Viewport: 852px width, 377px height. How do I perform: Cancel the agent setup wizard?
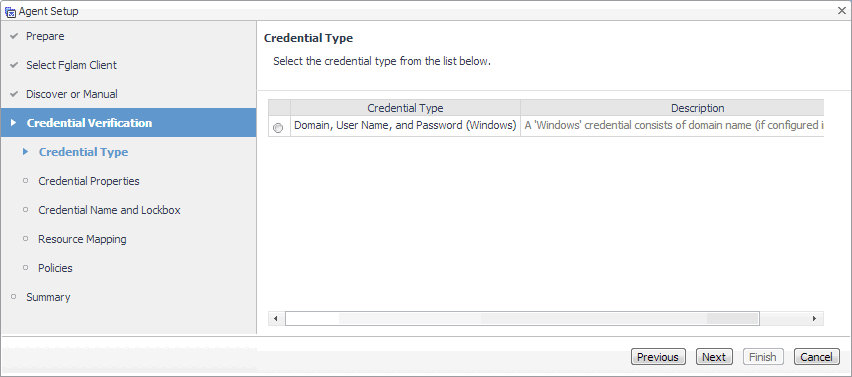click(817, 357)
